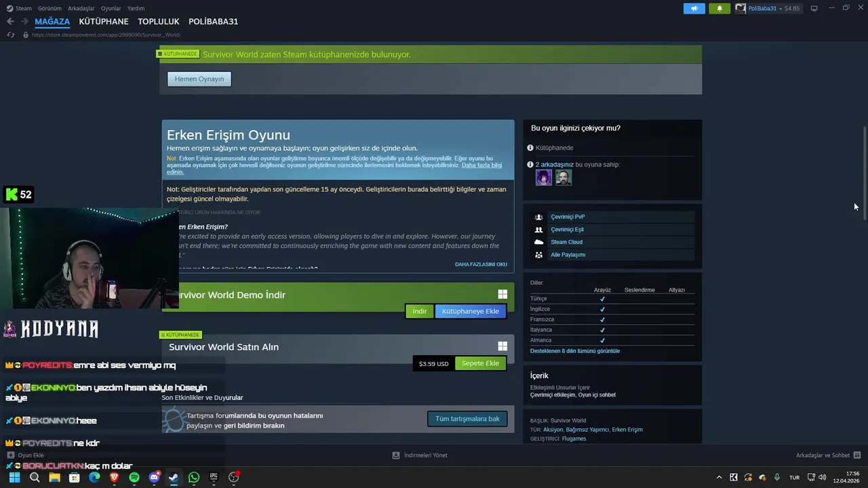This screenshot has height=488, width=868.
Task: Open the Windows Start menu
Action: click(14, 477)
